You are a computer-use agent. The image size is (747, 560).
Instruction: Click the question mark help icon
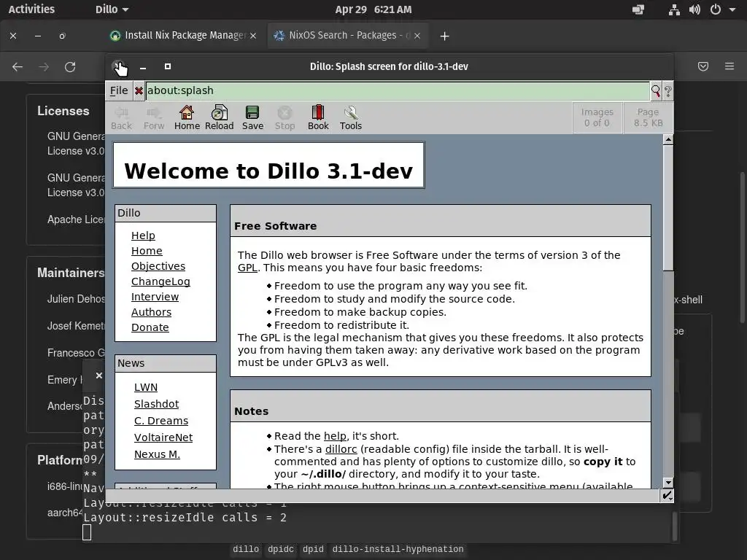(668, 91)
